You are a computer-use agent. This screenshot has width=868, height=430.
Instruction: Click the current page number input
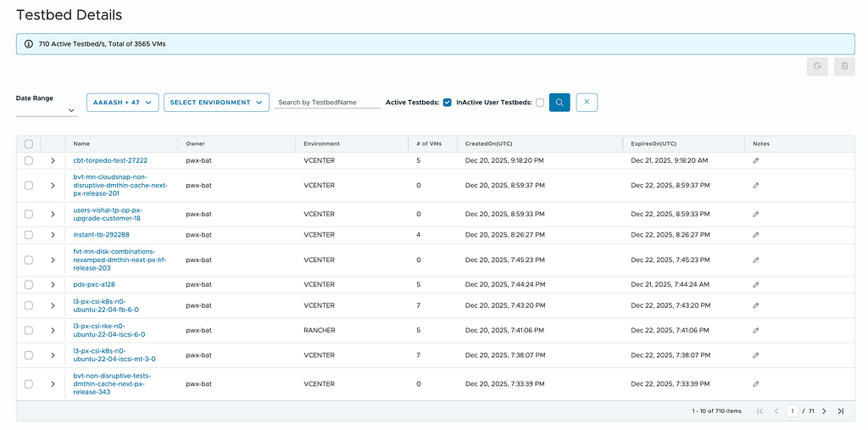coord(793,411)
